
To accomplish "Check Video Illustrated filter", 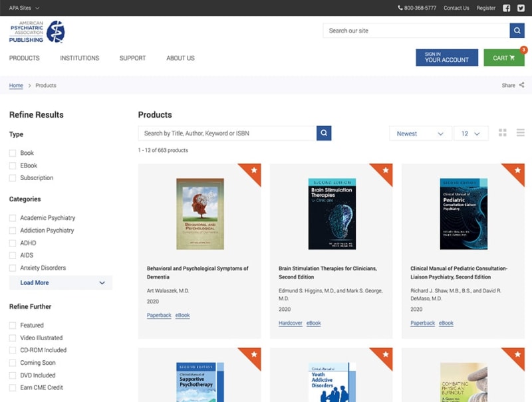I will (13, 338).
